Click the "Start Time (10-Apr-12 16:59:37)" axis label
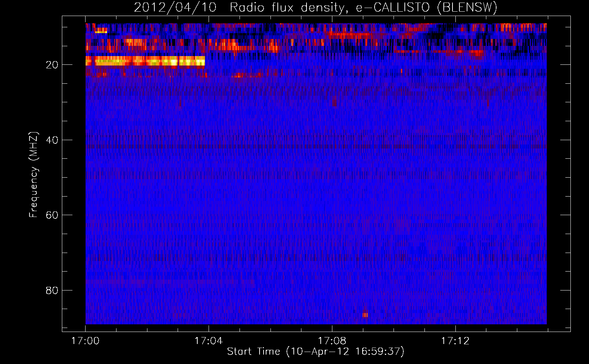589x364 pixels. [316, 352]
